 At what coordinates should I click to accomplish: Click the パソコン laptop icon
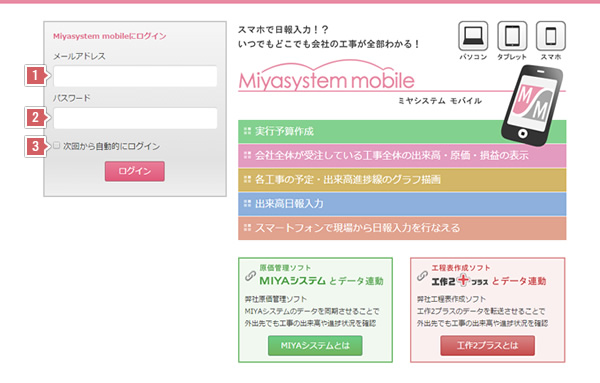(x=473, y=36)
